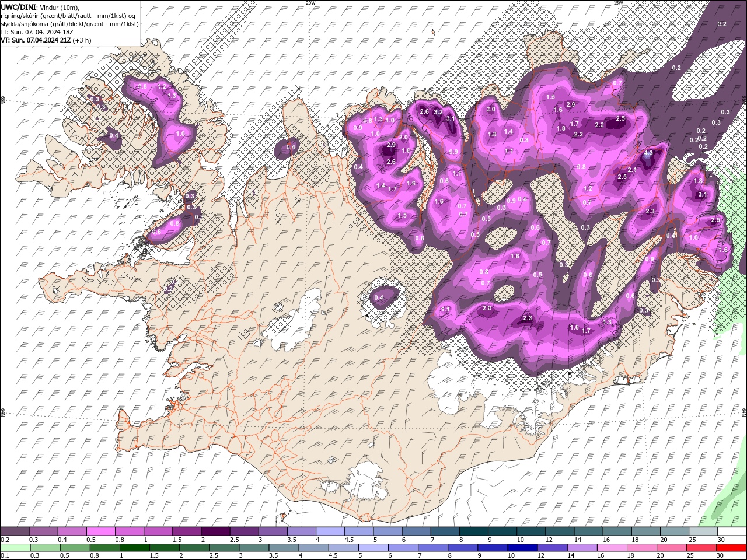Click the "20W" longitude label at top
Viewport: 747px width, 560px height.
click(x=310, y=3)
